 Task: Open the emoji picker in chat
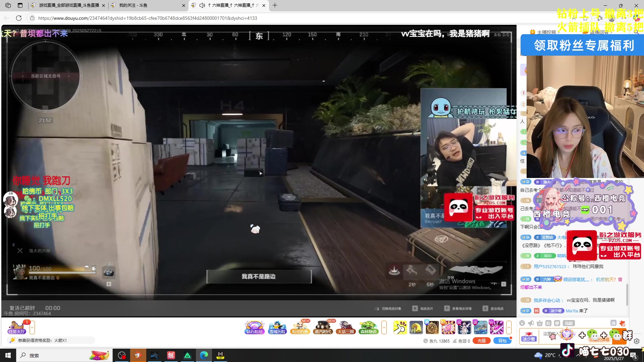pyautogui.click(x=522, y=323)
